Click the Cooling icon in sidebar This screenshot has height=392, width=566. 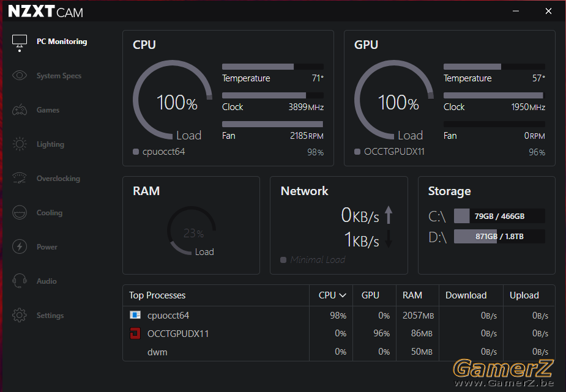pos(20,212)
